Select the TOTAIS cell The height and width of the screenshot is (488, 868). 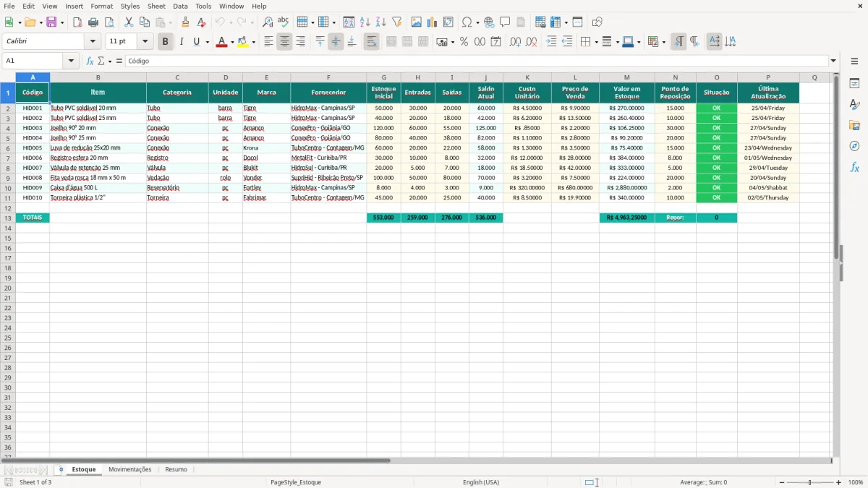[33, 218]
